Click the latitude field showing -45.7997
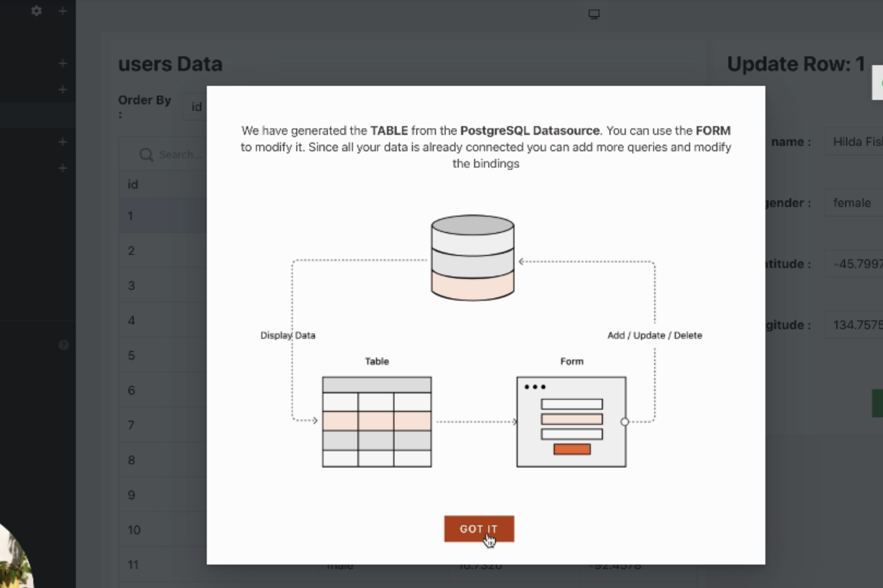The width and height of the screenshot is (883, 588). coord(856,264)
